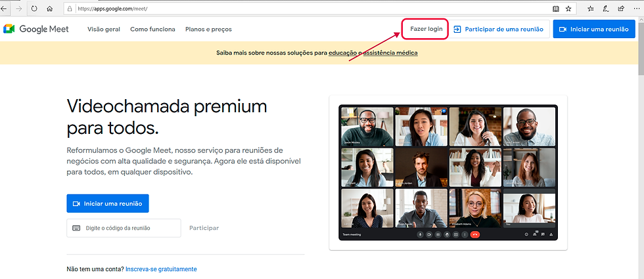
Task: Open the browser home page icon
Action: [50, 8]
